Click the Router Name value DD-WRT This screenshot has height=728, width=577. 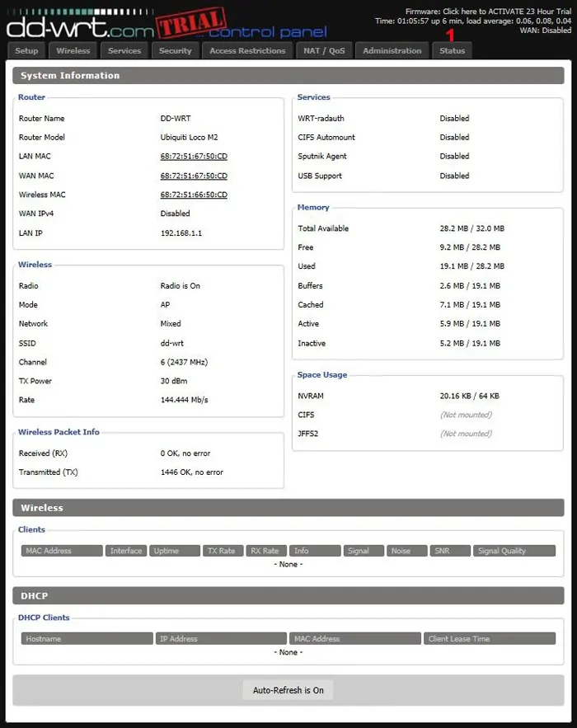pos(176,119)
